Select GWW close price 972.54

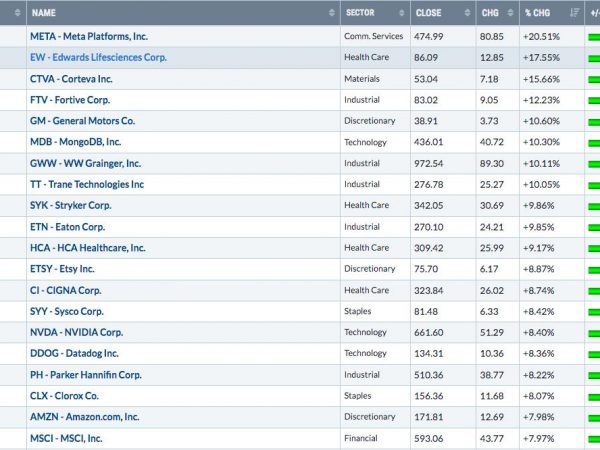coord(429,164)
